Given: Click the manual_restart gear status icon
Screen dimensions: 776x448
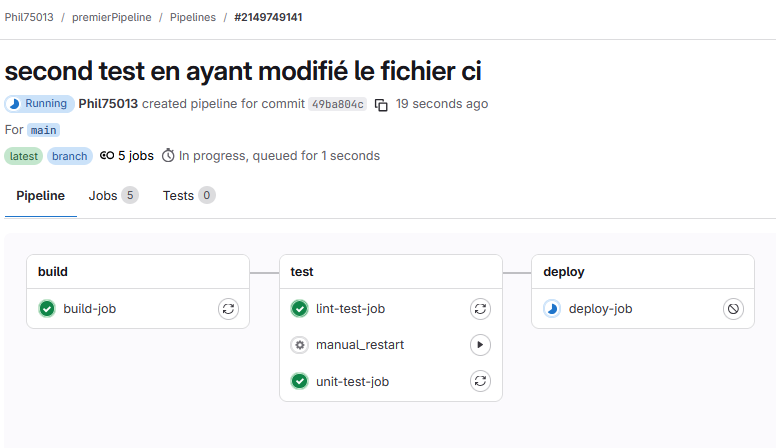Looking at the screenshot, I should pos(299,345).
